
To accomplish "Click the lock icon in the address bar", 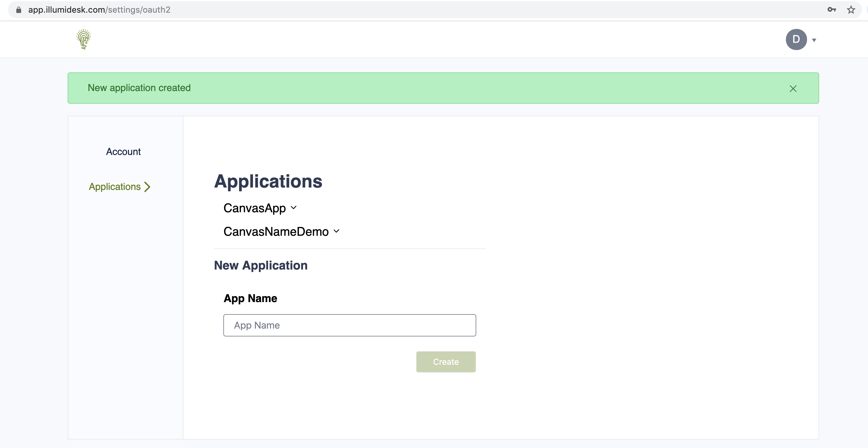I will tap(19, 10).
